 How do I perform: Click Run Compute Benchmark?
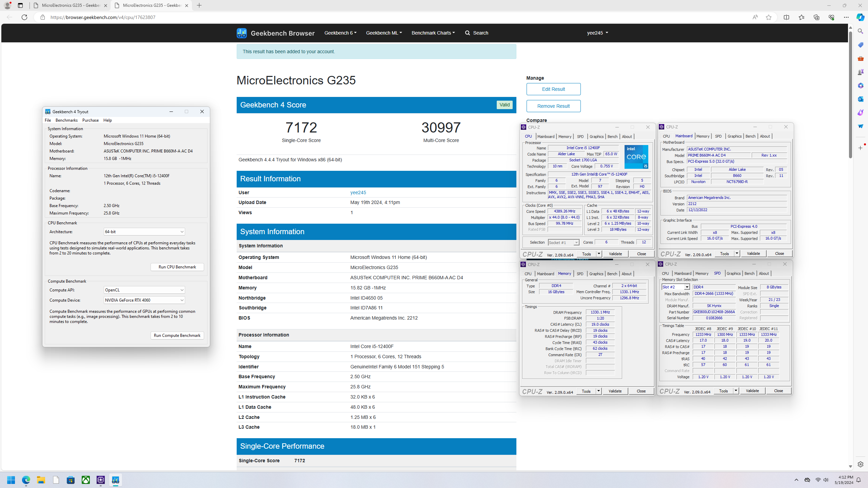177,335
